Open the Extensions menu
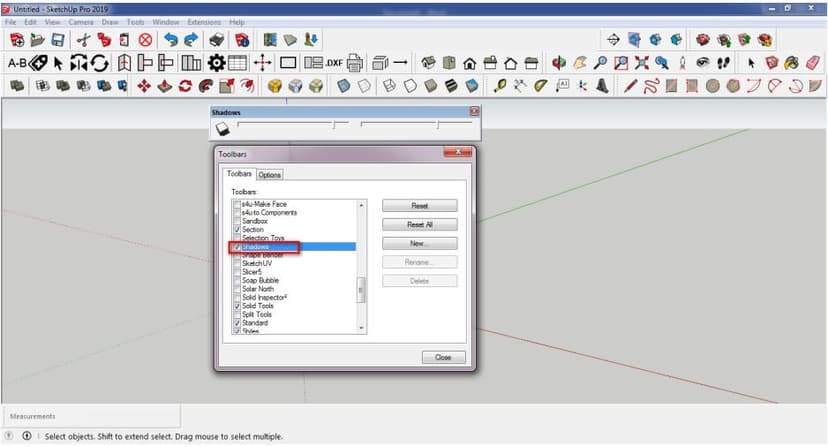This screenshot has height=447, width=828. point(204,22)
